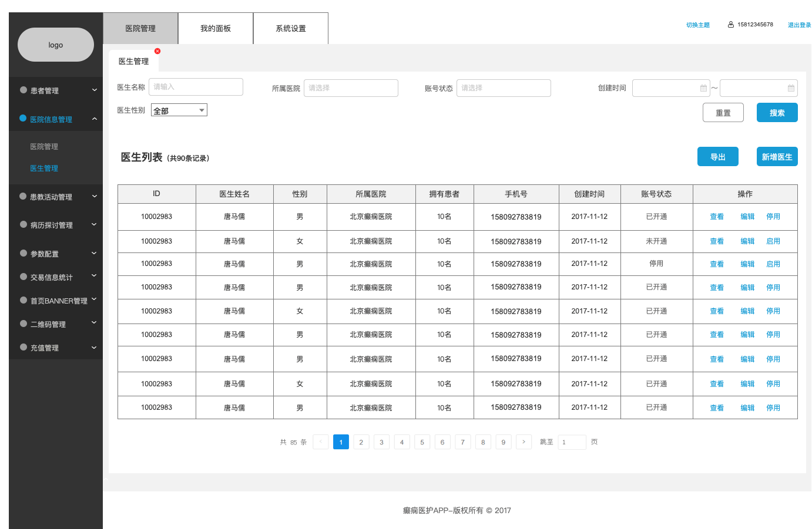
Task: Expand the 二维码管理 sidebar menu
Action: (95, 323)
